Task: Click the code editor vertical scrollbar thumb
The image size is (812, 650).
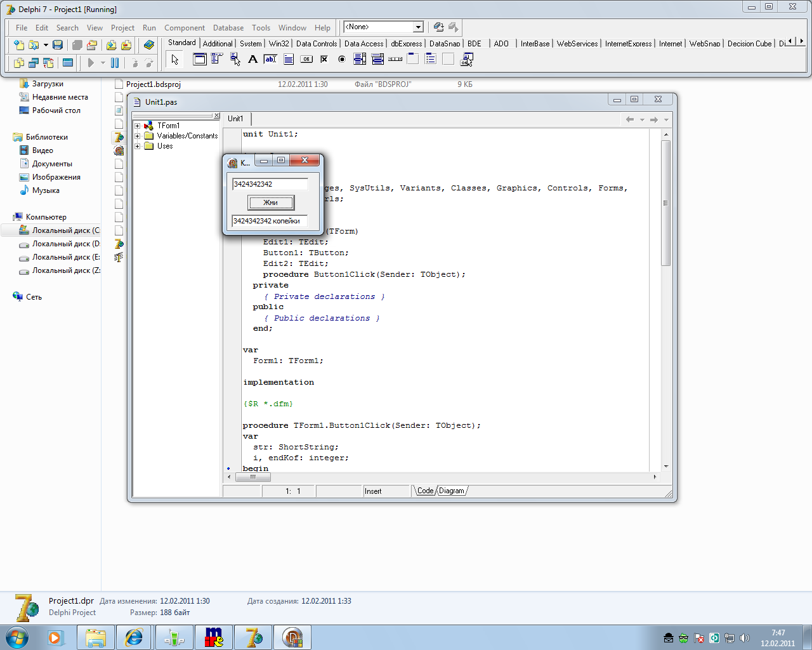Action: [665, 202]
